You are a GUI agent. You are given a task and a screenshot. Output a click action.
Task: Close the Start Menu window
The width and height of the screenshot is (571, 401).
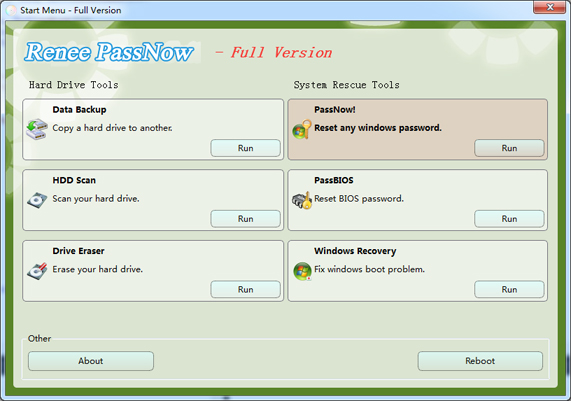point(550,7)
